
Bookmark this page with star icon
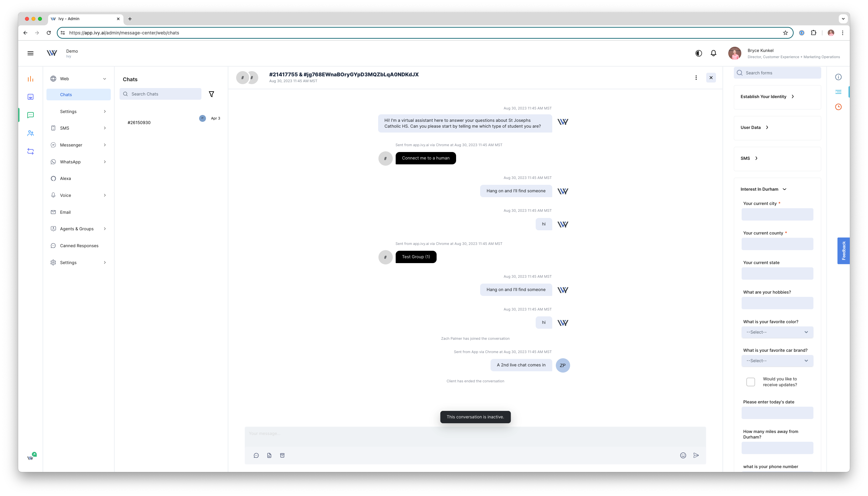tap(785, 33)
